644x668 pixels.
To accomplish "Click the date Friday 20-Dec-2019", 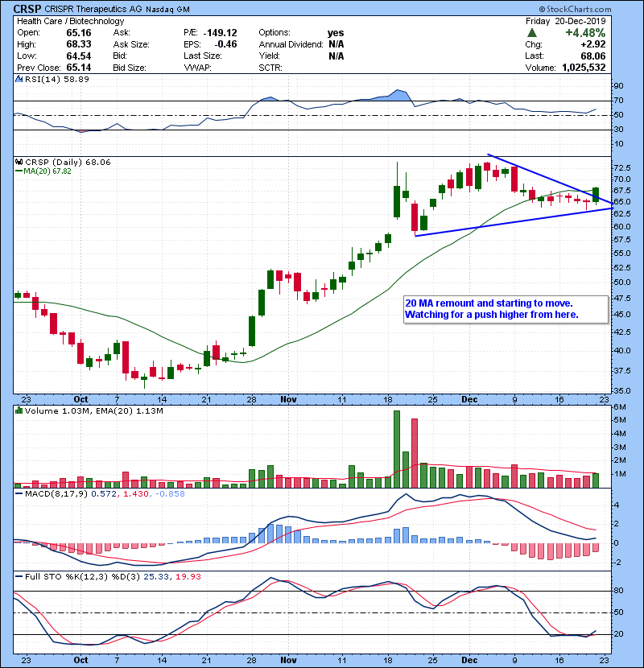I will 566,21.
